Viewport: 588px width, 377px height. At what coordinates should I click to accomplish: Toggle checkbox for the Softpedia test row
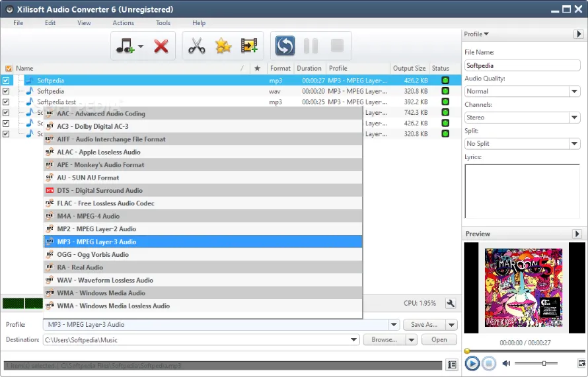coord(6,102)
